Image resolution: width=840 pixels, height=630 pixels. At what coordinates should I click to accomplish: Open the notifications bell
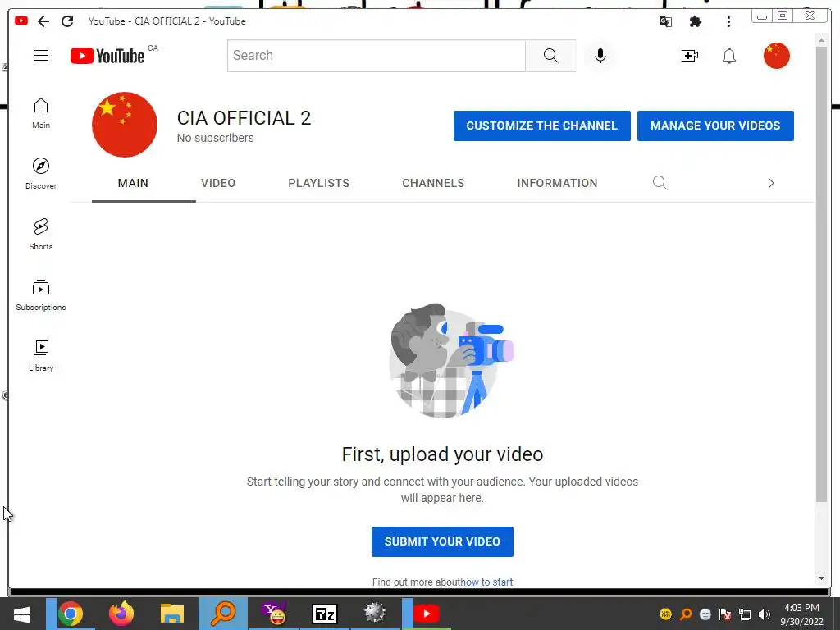coord(729,56)
